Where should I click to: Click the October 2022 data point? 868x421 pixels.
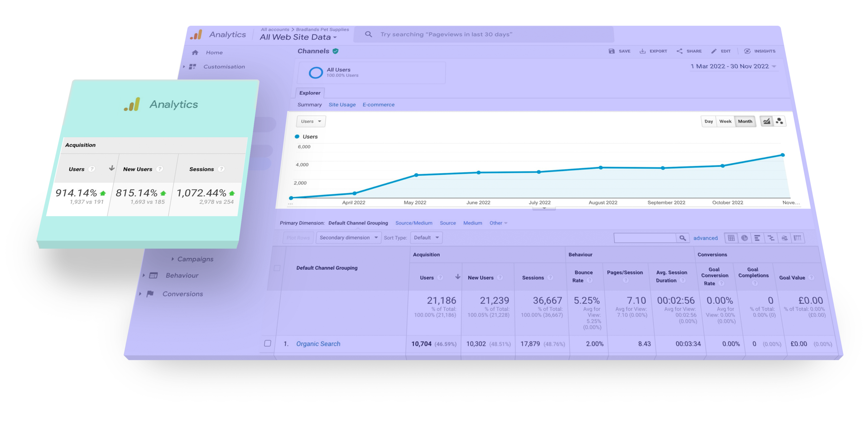click(722, 166)
